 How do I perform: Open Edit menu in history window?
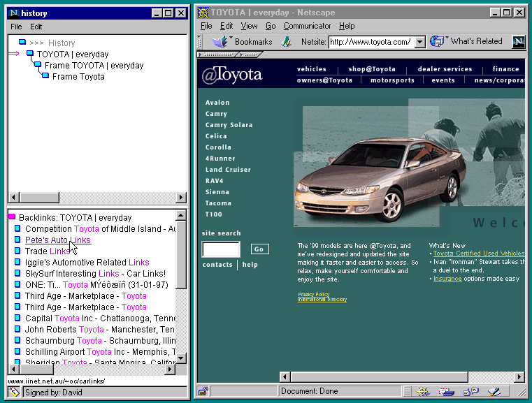(36, 27)
